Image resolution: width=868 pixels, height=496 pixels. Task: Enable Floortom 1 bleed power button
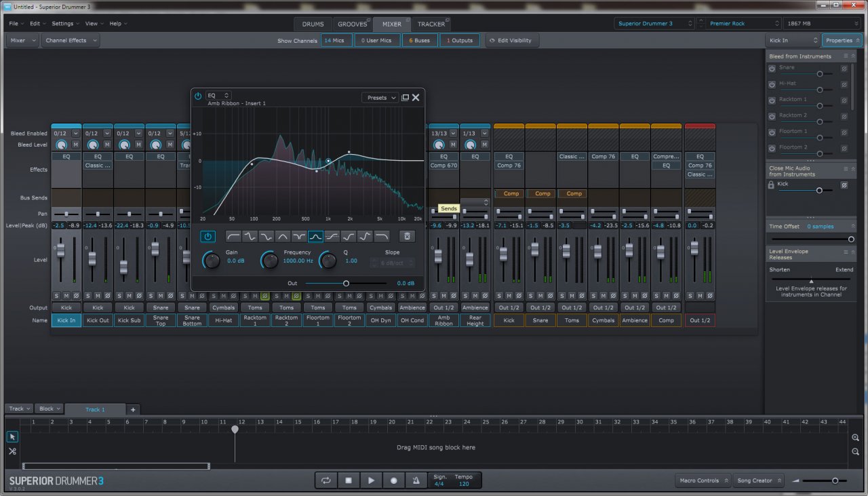point(772,132)
